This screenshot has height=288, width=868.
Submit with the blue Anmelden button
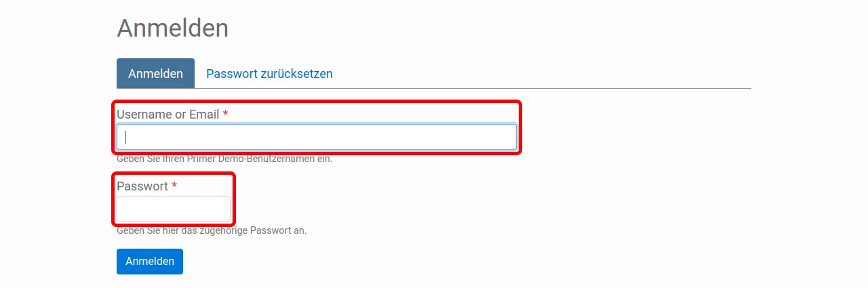click(150, 262)
